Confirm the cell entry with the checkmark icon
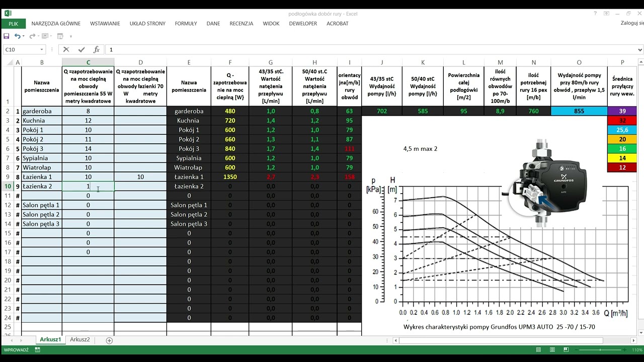Image resolution: width=644 pixels, height=362 pixels. (x=82, y=49)
